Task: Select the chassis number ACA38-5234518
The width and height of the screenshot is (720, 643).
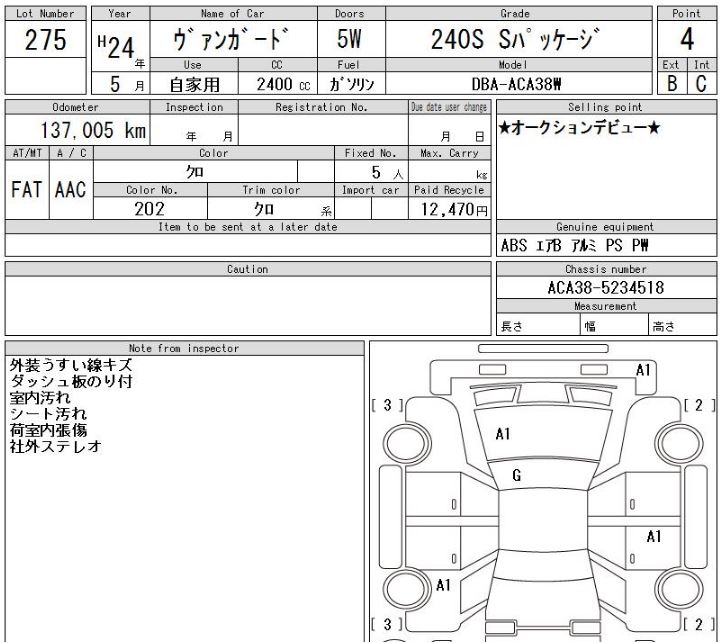Action: [x=606, y=288]
